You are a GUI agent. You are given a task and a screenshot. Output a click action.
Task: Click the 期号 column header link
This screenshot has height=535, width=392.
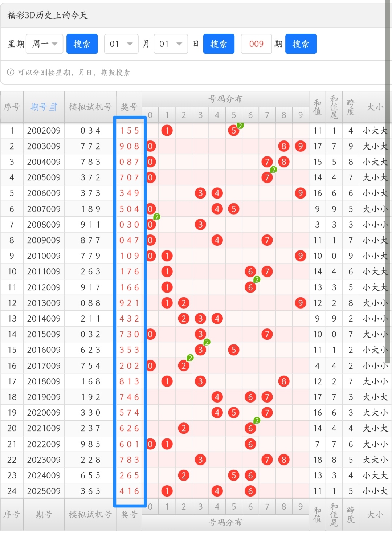point(39,107)
